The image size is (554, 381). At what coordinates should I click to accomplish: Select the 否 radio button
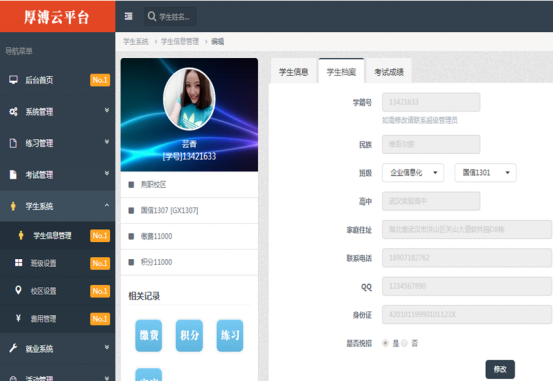click(x=405, y=343)
